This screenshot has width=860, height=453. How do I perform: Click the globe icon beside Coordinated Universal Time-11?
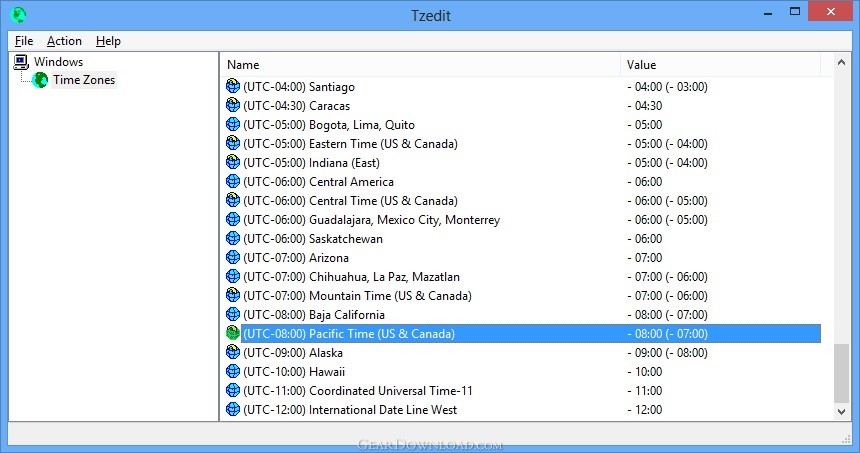coord(233,390)
